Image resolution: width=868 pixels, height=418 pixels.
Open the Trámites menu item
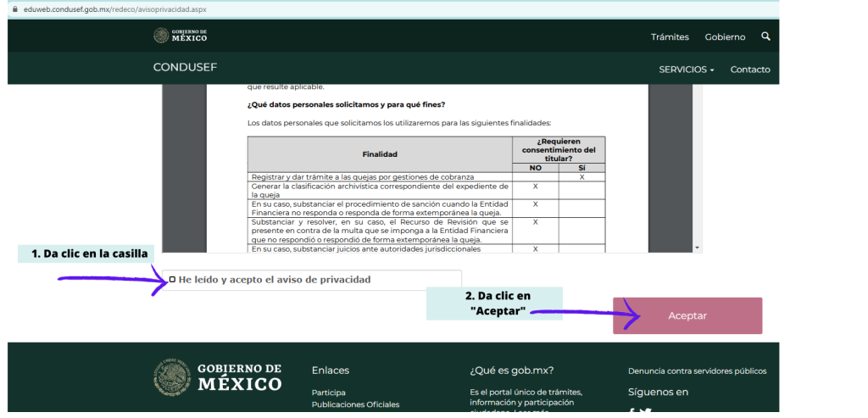point(670,37)
